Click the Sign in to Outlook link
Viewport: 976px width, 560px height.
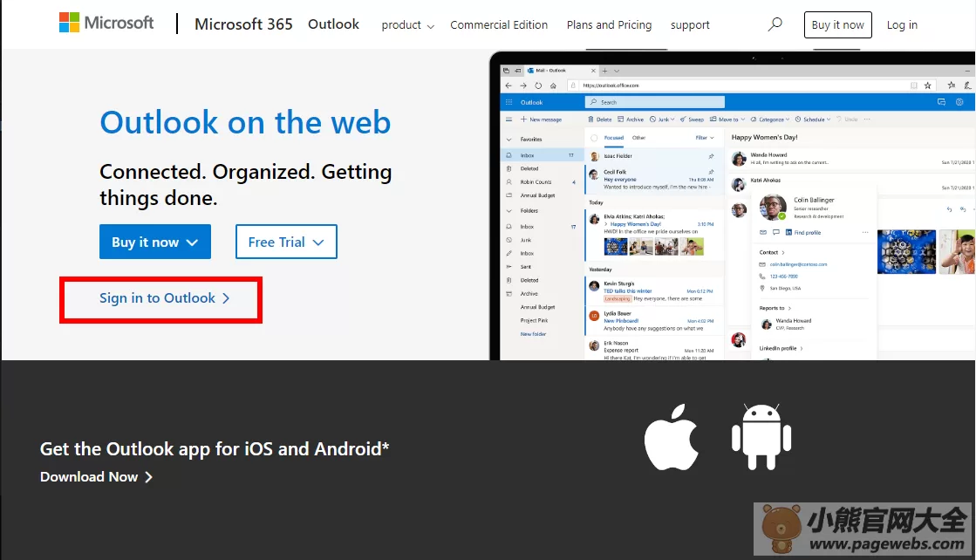coord(164,298)
